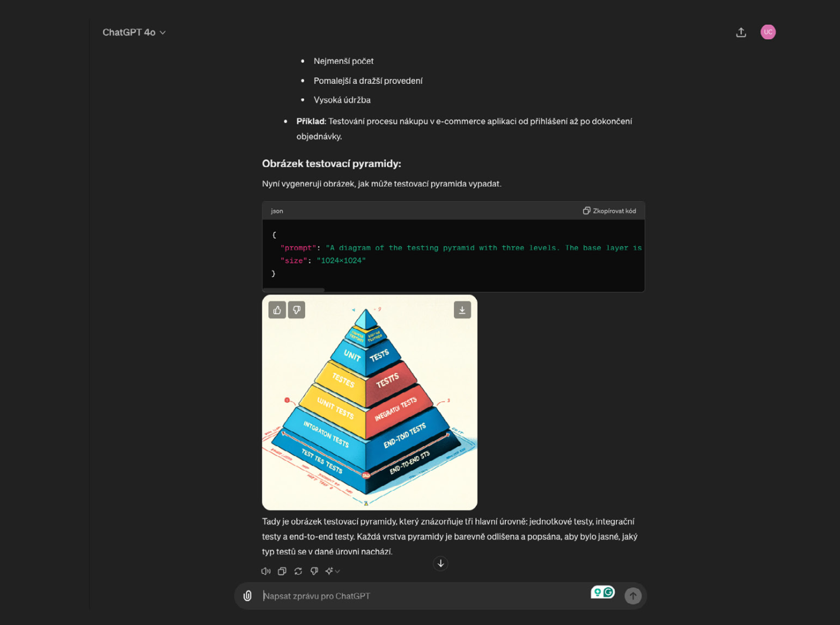Open the testing pyramid image thumbnail
The image size is (840, 625).
click(370, 402)
